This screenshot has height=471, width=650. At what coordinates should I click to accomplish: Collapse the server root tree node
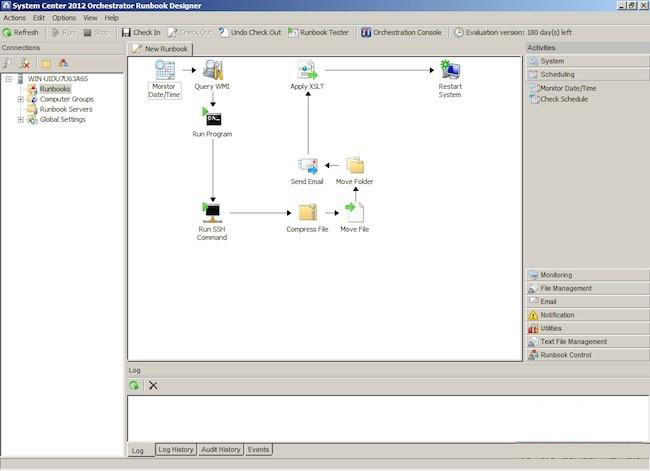pos(8,78)
